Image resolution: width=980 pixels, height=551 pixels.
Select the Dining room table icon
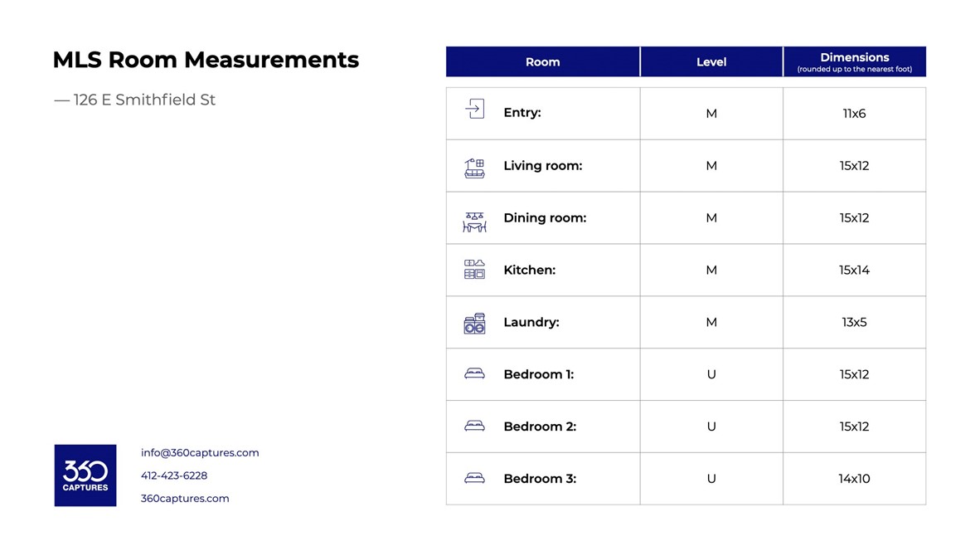point(474,222)
